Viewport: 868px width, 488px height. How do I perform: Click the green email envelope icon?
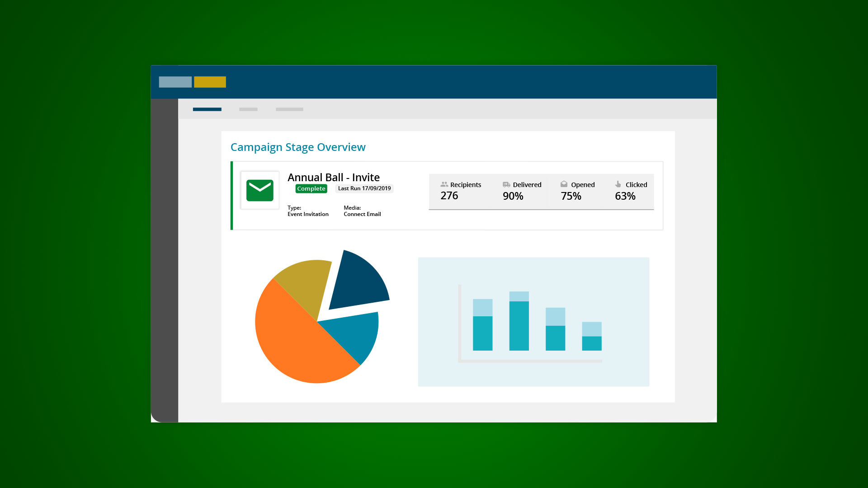[259, 190]
